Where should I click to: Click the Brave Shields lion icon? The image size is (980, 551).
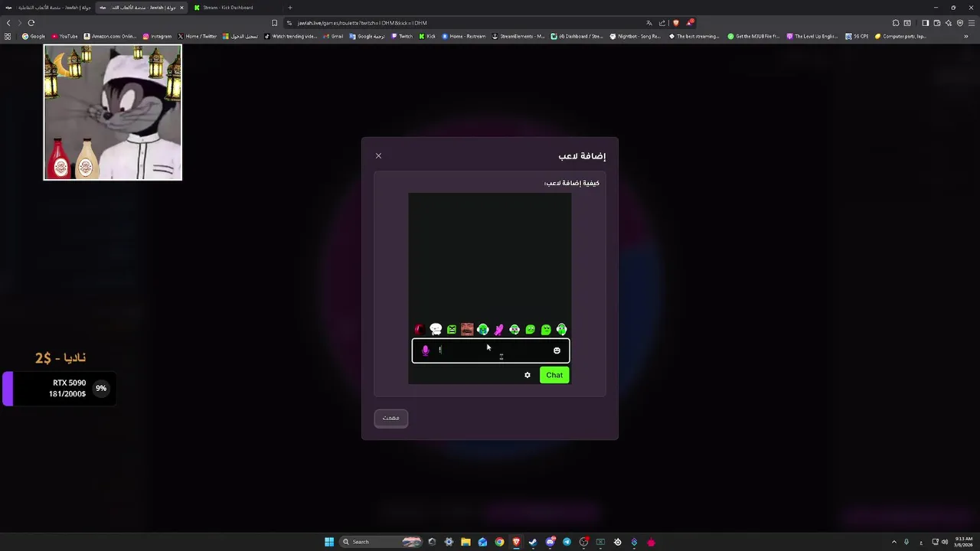click(676, 23)
